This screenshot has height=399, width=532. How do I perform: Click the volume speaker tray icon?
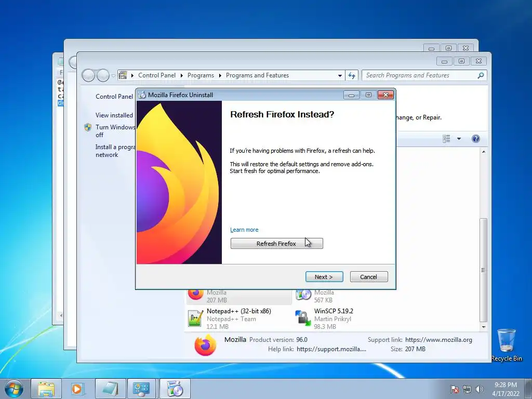(x=480, y=389)
